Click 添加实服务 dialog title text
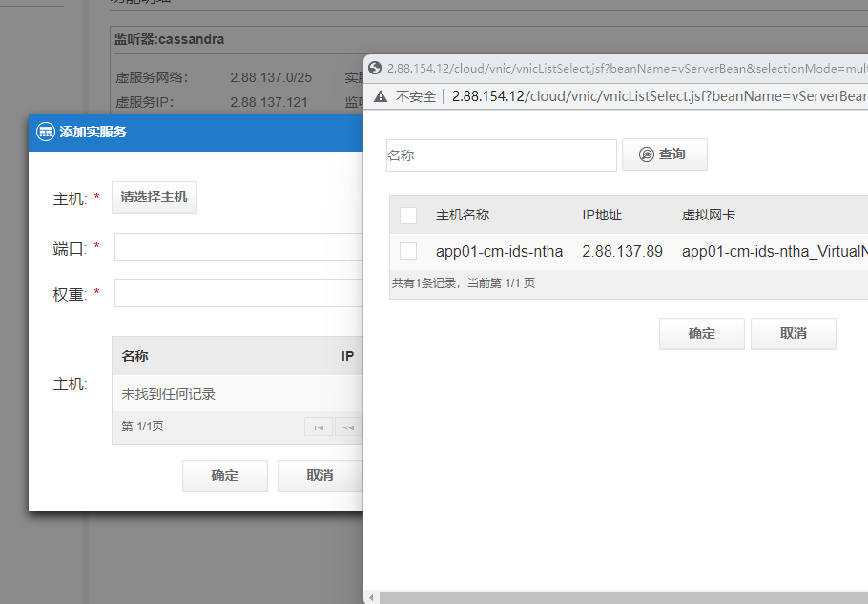This screenshot has height=604, width=868. point(93,132)
